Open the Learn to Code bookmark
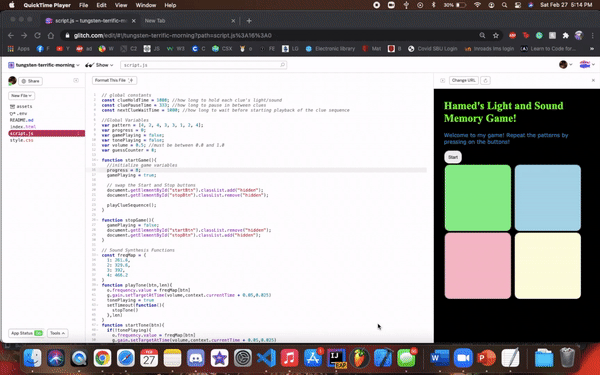This screenshot has height=375, width=600. [548, 49]
